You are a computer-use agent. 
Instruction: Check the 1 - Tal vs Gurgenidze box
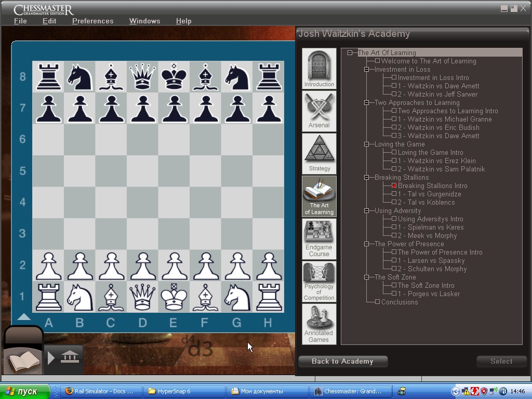[x=394, y=194]
